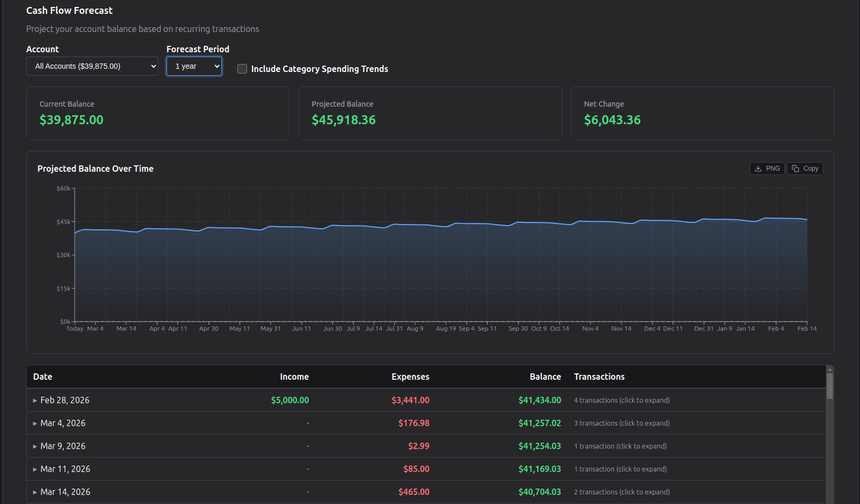Open the 3 transactions details for Mar 4
This screenshot has width=860, height=504.
[x=622, y=423]
